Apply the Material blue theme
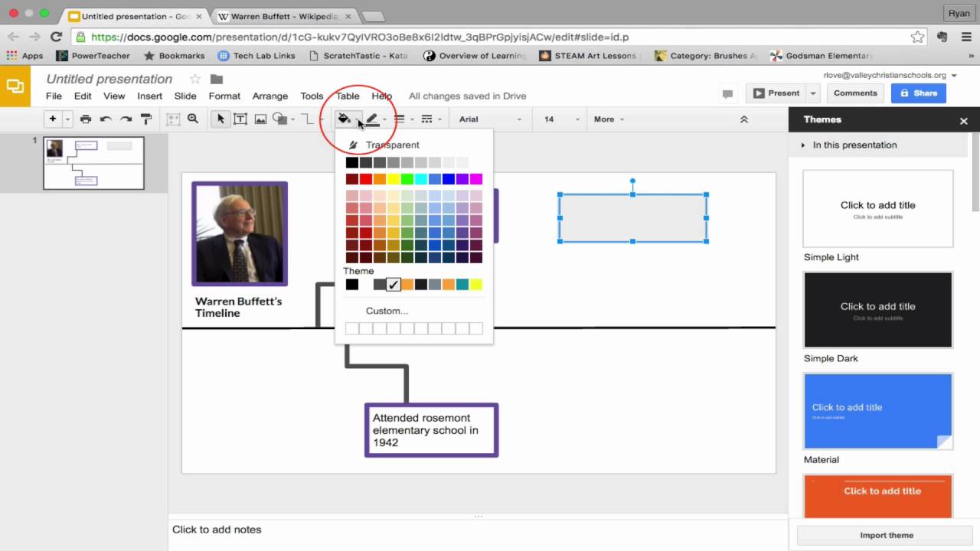Screen dimensions: 980x551 (877, 411)
